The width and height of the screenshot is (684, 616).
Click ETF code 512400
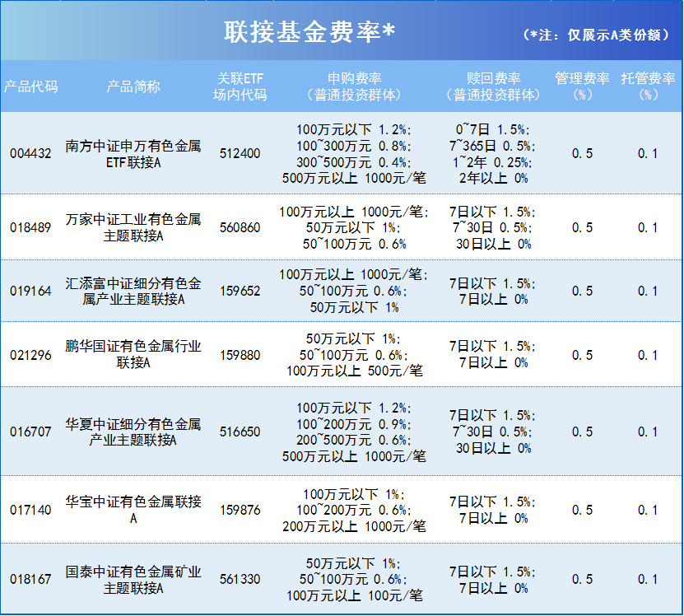coord(238,155)
